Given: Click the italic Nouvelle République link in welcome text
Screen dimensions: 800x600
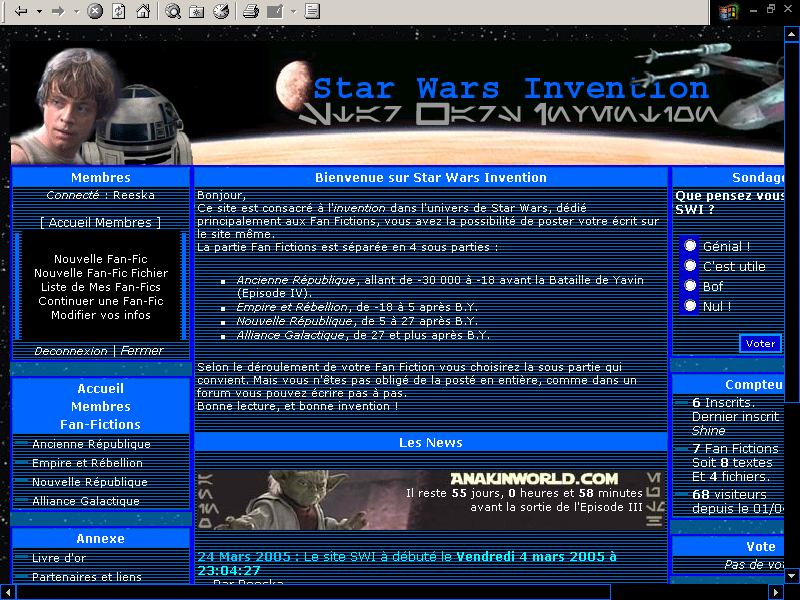Looking at the screenshot, I should (294, 321).
